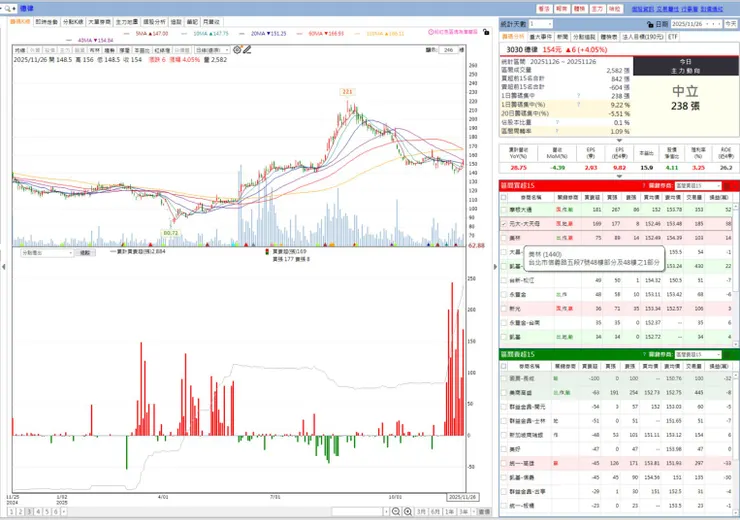
Task: Switch to the 即時走勢 tab
Action: [46, 22]
